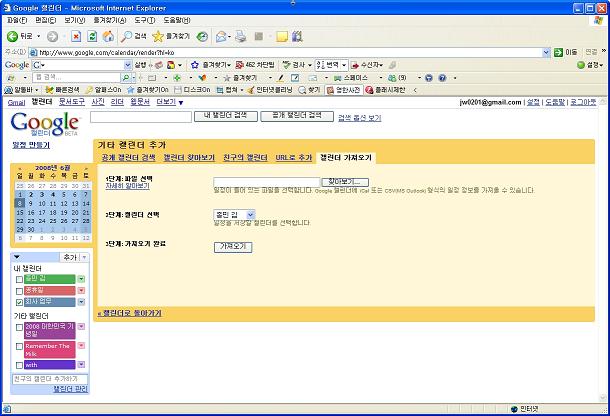Click the Send To red arrow icon
Screen dimensions: 610x416
pyautogui.click(x=355, y=65)
